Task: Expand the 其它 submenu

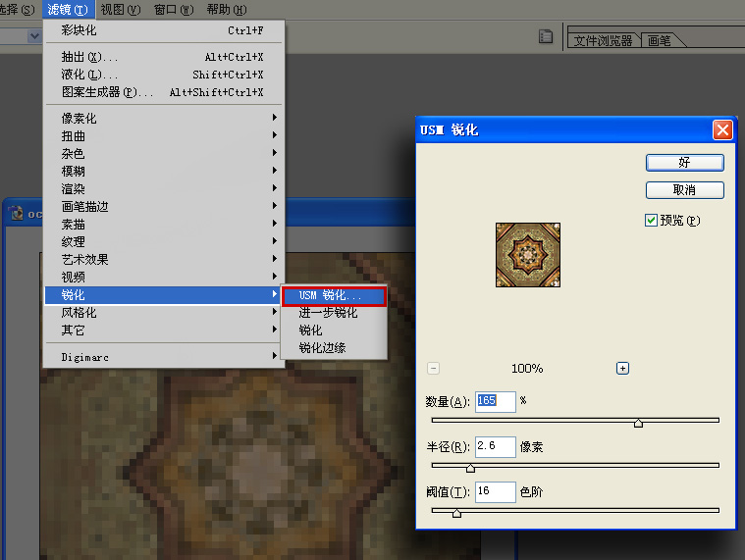Action: [164, 330]
